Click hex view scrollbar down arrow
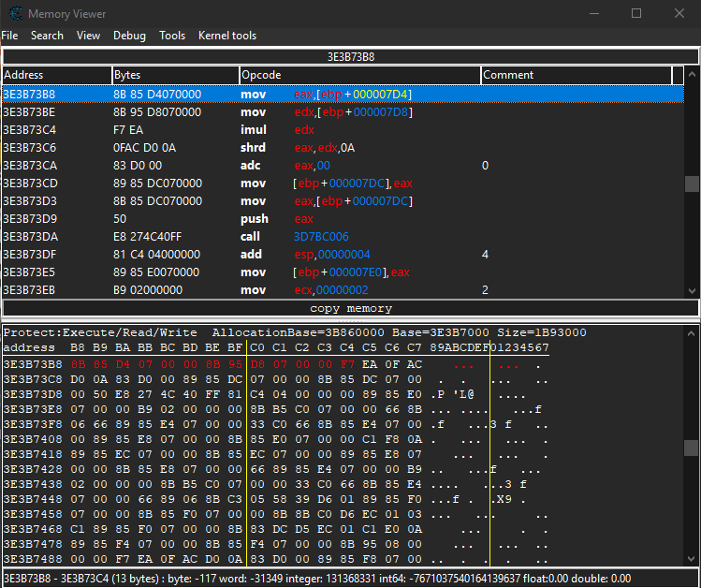The width and height of the screenshot is (701, 588). pos(692,559)
